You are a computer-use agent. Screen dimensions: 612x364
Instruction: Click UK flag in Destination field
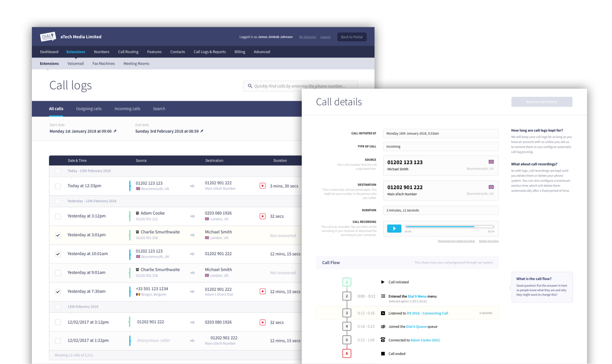(491, 187)
